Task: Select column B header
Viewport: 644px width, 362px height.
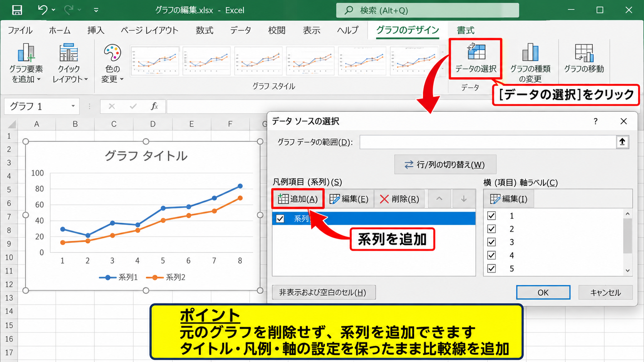Action: (x=75, y=124)
